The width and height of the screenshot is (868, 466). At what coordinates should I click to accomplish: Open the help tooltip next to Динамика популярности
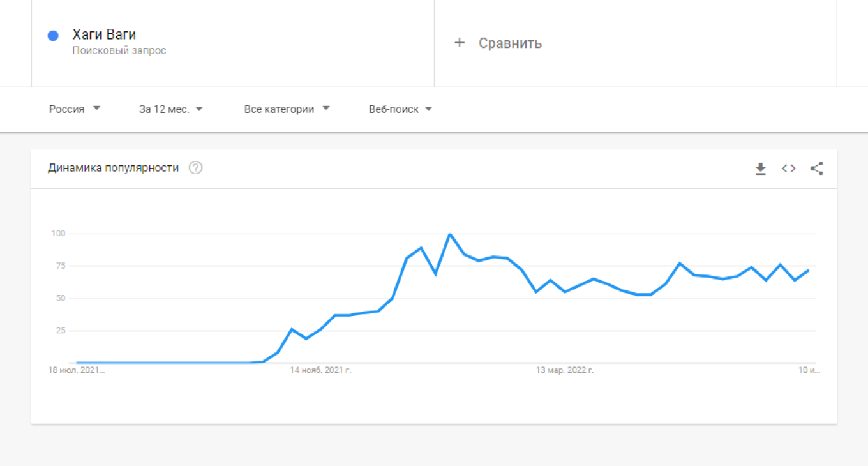pos(196,168)
